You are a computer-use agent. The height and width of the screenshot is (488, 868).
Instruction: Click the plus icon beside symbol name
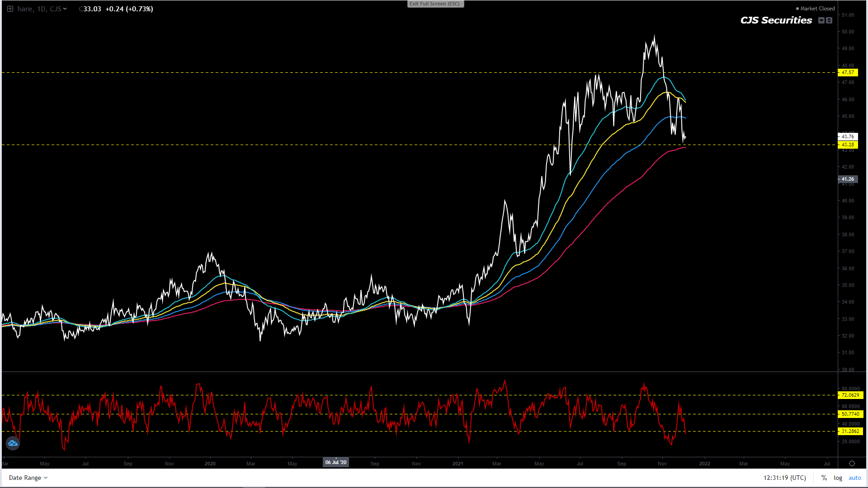pyautogui.click(x=10, y=9)
